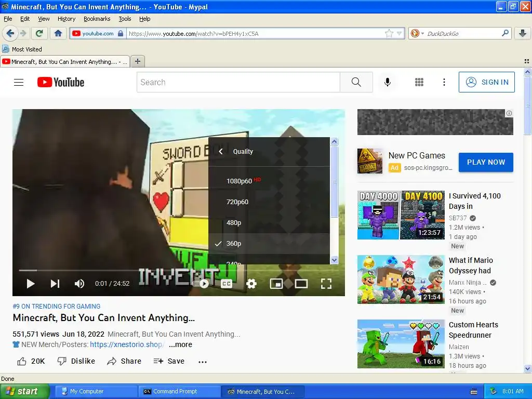The height and width of the screenshot is (399, 532).
Task: Select 1080p60 HD quality
Action: pyautogui.click(x=269, y=181)
